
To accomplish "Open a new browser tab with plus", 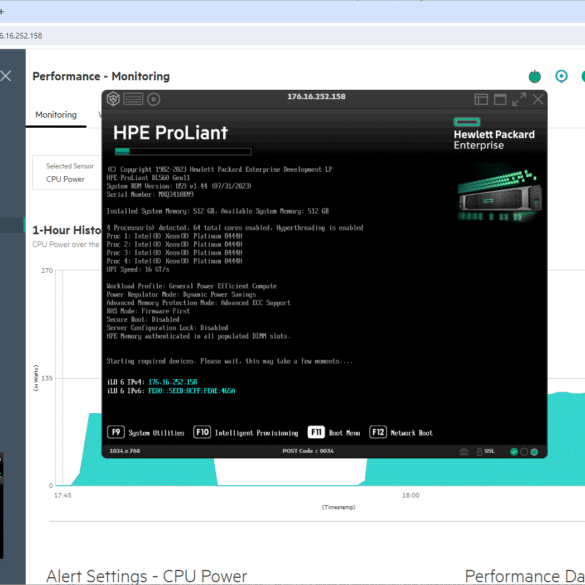I will coord(1,12).
